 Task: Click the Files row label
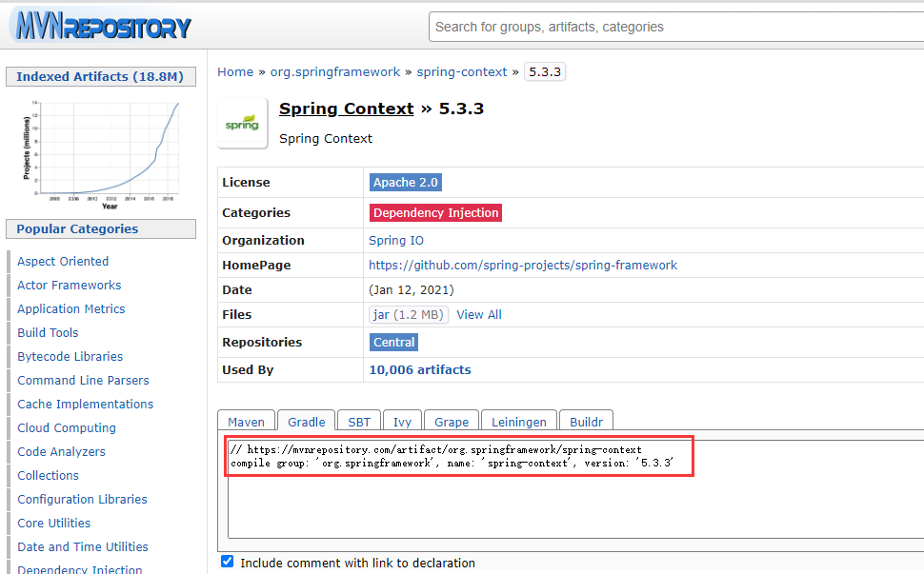pyautogui.click(x=237, y=315)
